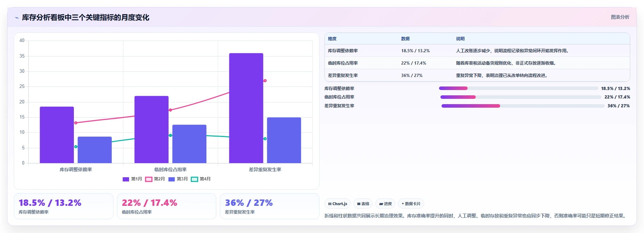The height and width of the screenshot is (233, 644).
Task: Click the 22% / 17.4% value beside the progress bar
Action: point(617,97)
